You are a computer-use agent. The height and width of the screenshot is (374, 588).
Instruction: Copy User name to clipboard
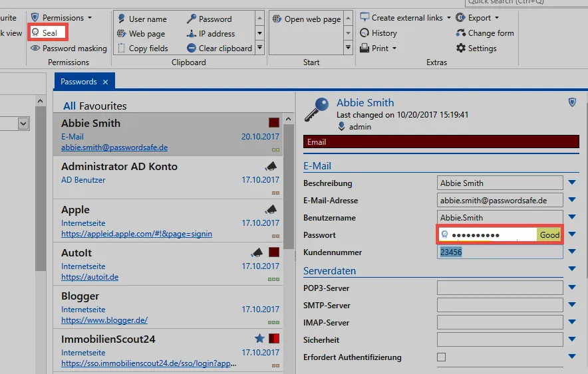click(x=142, y=19)
